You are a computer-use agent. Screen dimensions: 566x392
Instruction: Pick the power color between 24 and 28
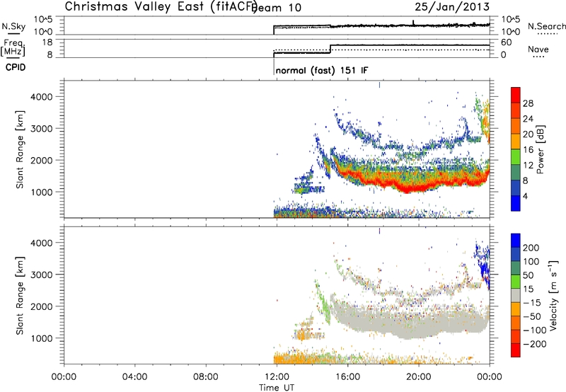pos(516,110)
